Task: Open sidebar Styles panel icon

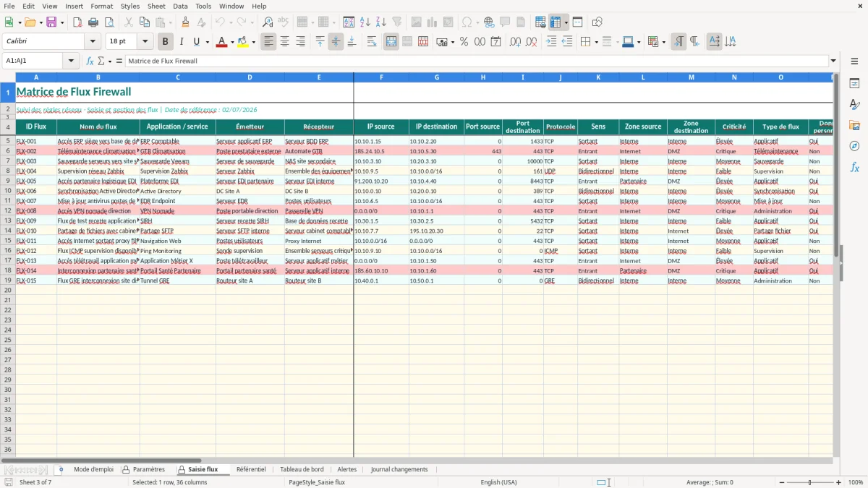Action: (x=854, y=104)
